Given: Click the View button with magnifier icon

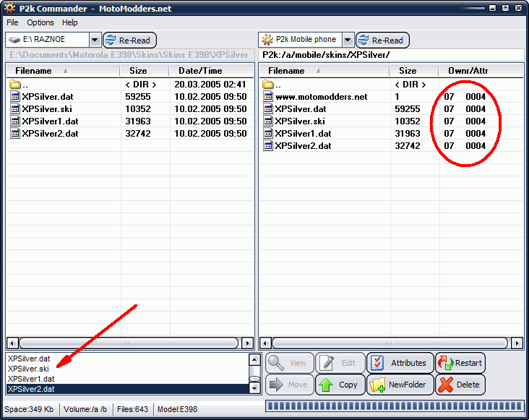Looking at the screenshot, I should point(290,363).
